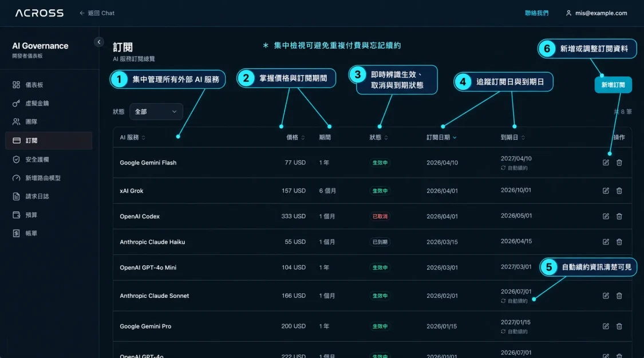644x358 pixels.
Task: Click the 共 8 筆 record count
Action: pyautogui.click(x=623, y=112)
